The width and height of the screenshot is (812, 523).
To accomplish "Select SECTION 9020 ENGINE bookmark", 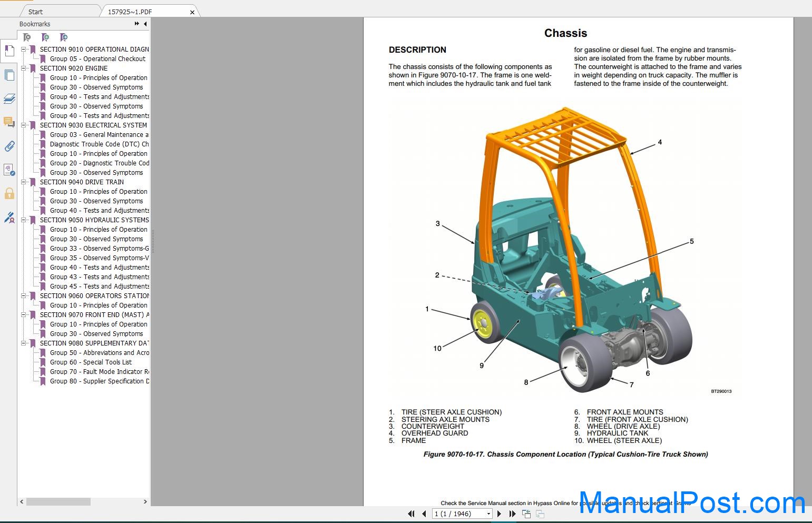I will pyautogui.click(x=74, y=68).
